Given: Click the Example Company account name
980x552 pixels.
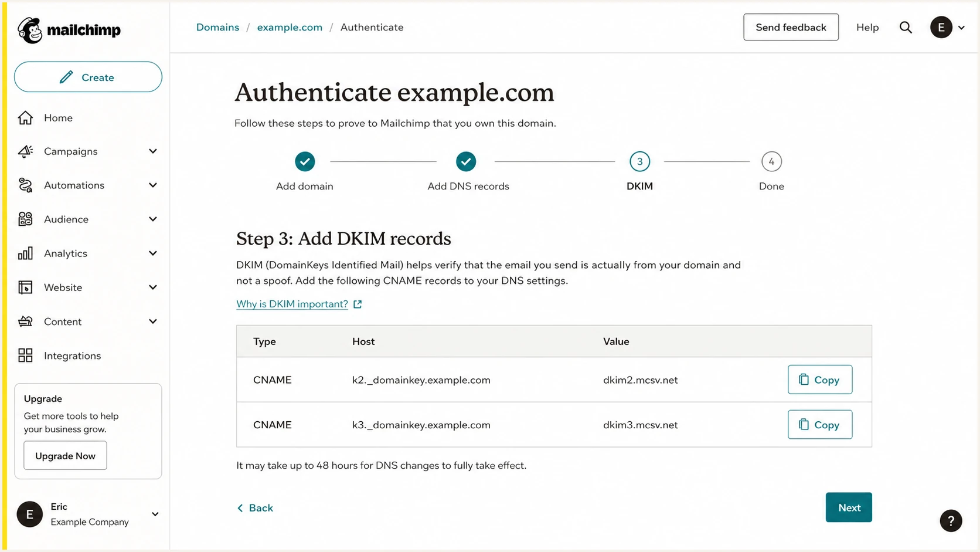Looking at the screenshot, I should [x=90, y=522].
